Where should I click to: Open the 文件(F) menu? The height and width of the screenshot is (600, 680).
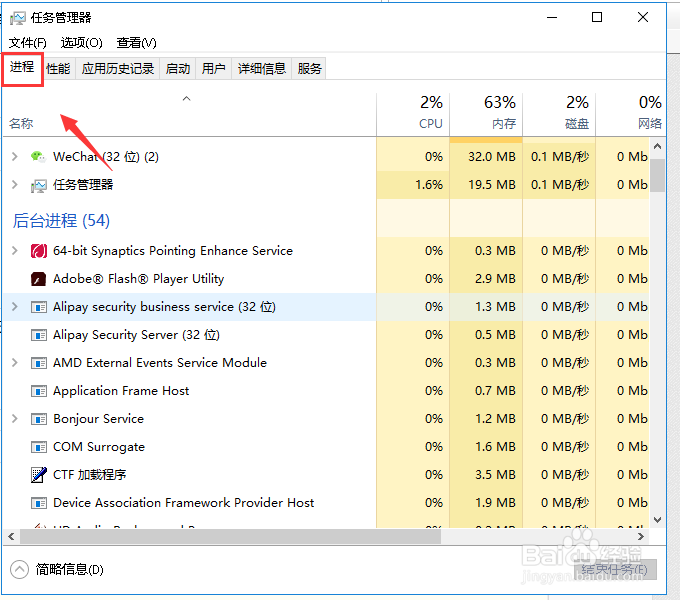[x=28, y=43]
